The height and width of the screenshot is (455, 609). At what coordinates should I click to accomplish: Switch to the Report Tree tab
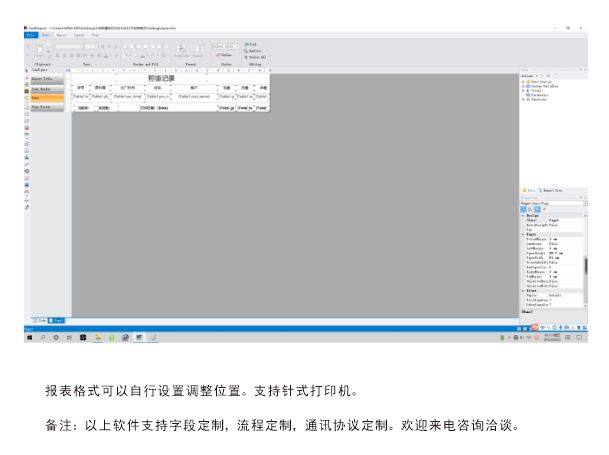click(x=550, y=191)
